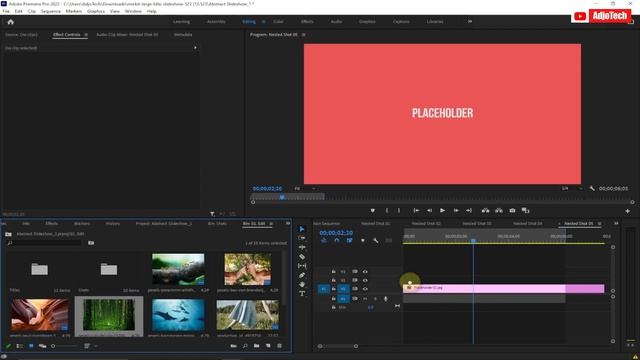Click Mark Out in the Program monitor
This screenshot has width=640, height=360.
(399, 211)
